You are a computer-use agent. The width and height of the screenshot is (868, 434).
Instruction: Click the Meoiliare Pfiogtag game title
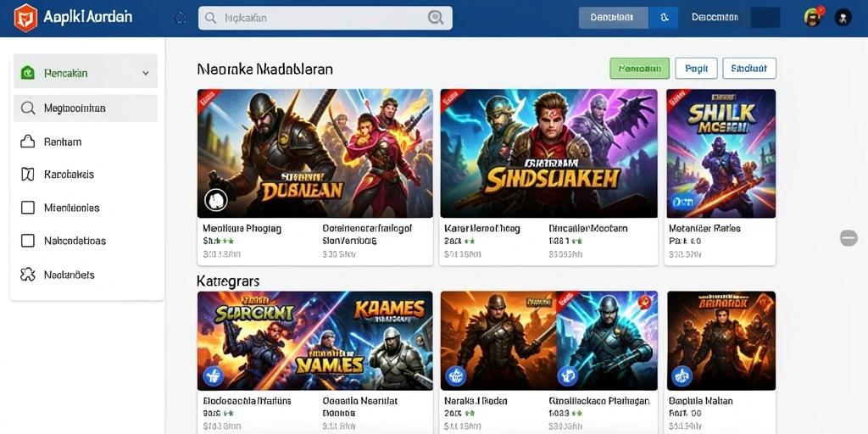point(242,228)
